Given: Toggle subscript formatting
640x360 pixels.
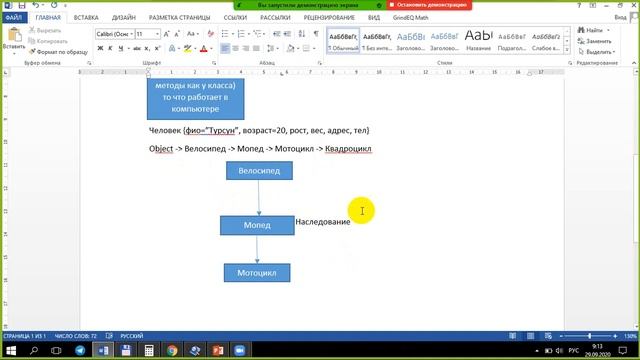Looking at the screenshot, I should [147, 49].
